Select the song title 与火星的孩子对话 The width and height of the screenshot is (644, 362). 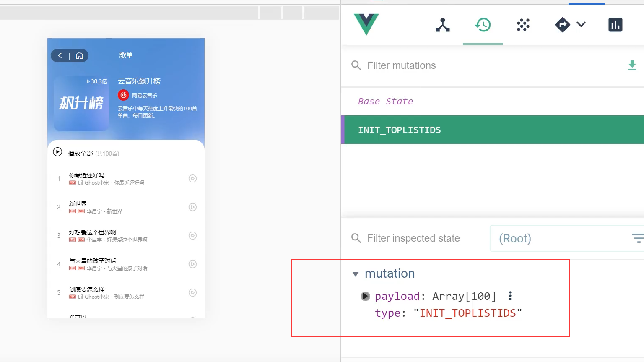93,261
